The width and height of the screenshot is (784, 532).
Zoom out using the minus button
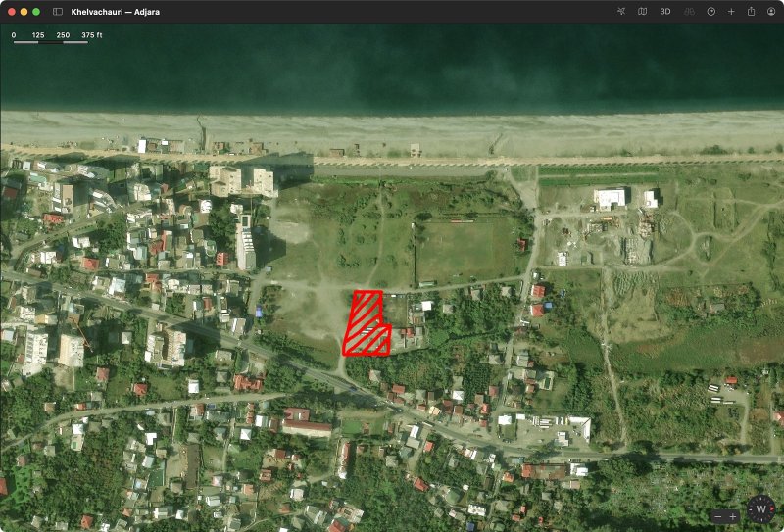tap(718, 516)
